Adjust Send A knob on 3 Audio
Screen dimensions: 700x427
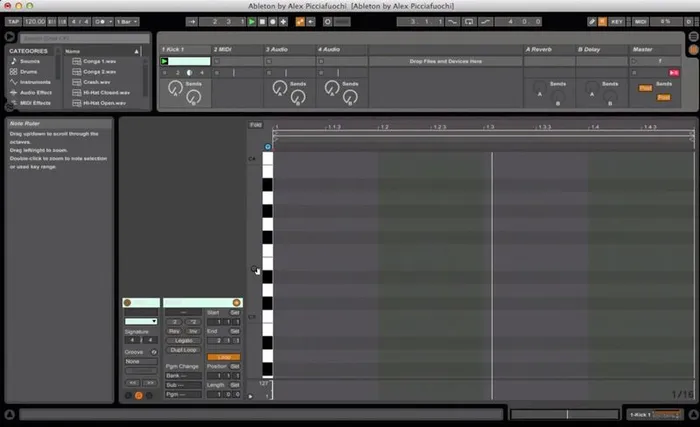(x=280, y=88)
